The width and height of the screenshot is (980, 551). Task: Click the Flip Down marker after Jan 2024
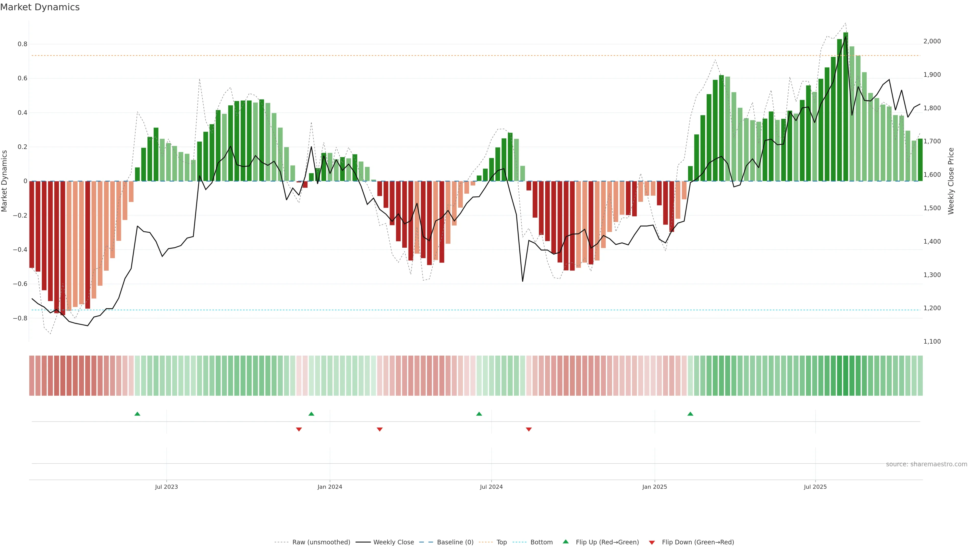379,429
